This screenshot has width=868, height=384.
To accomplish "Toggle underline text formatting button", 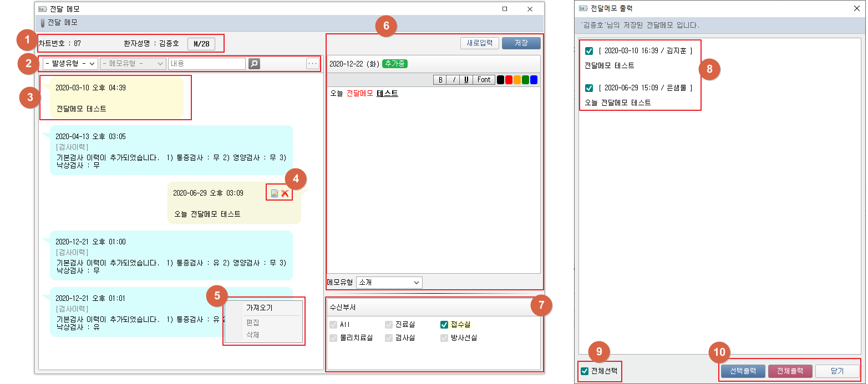I will (x=466, y=80).
